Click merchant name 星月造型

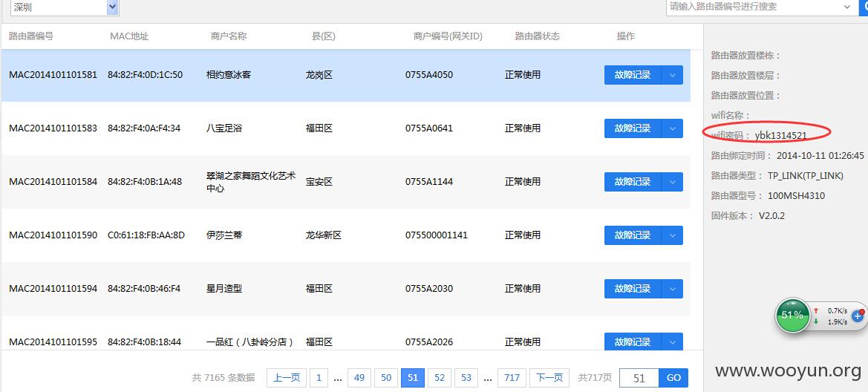tap(224, 289)
